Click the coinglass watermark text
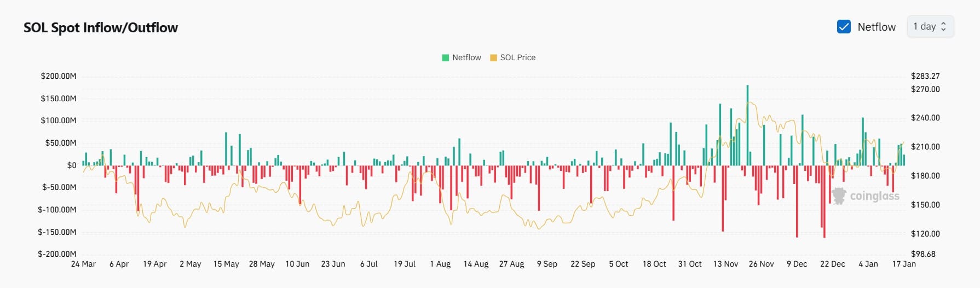This screenshot has height=288, width=980. coord(874,195)
